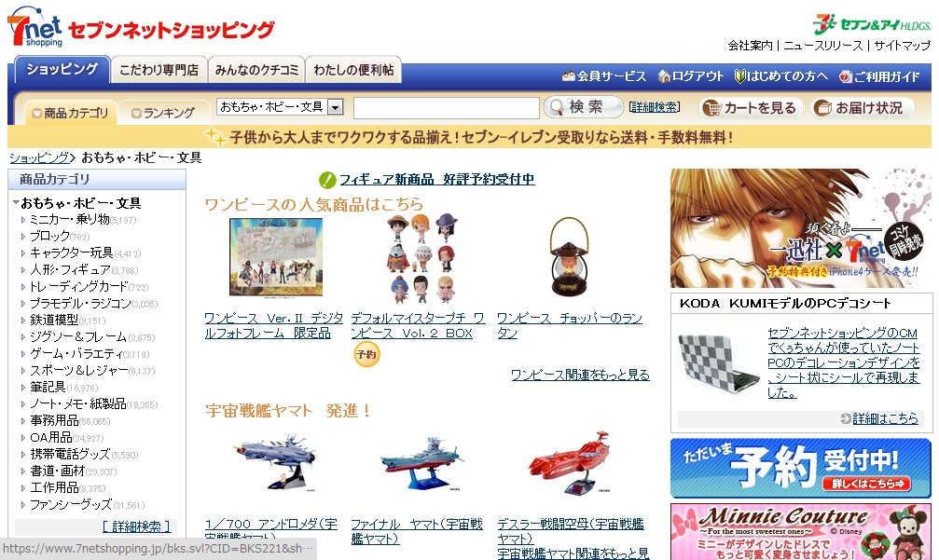The image size is (939, 560).
Task: Open 筆記具 category
Action: [48, 387]
